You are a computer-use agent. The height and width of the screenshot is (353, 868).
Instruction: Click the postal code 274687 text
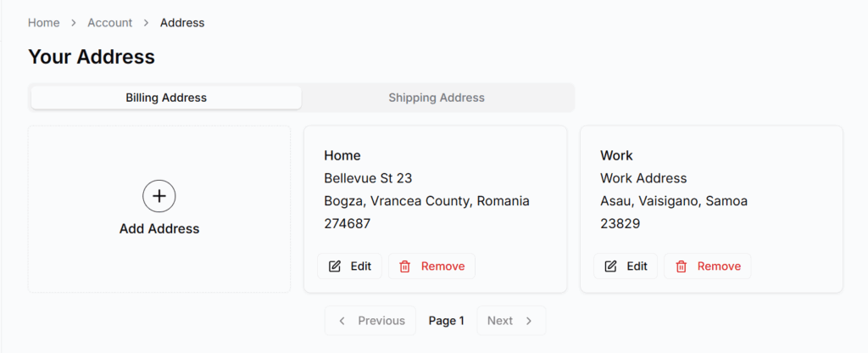click(348, 224)
